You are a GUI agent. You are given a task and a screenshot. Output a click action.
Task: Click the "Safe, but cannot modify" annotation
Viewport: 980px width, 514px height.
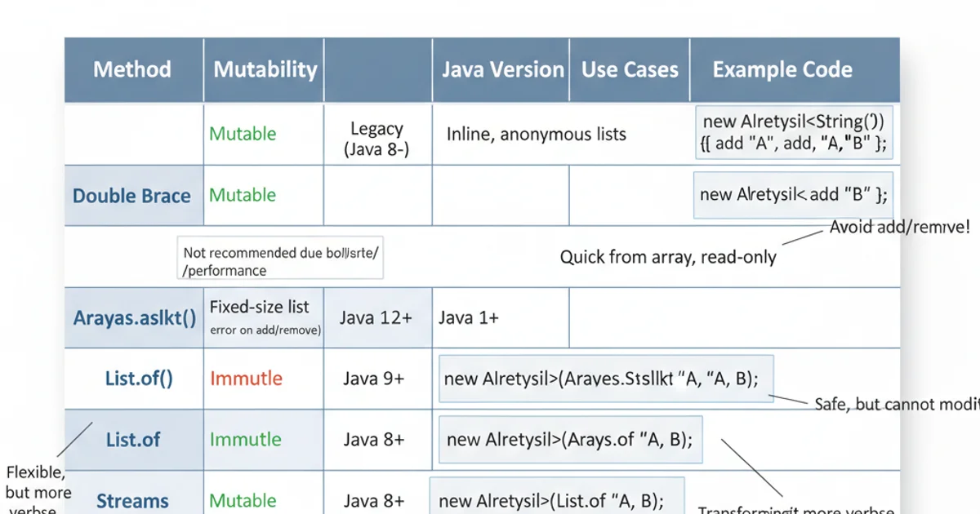tap(897, 404)
